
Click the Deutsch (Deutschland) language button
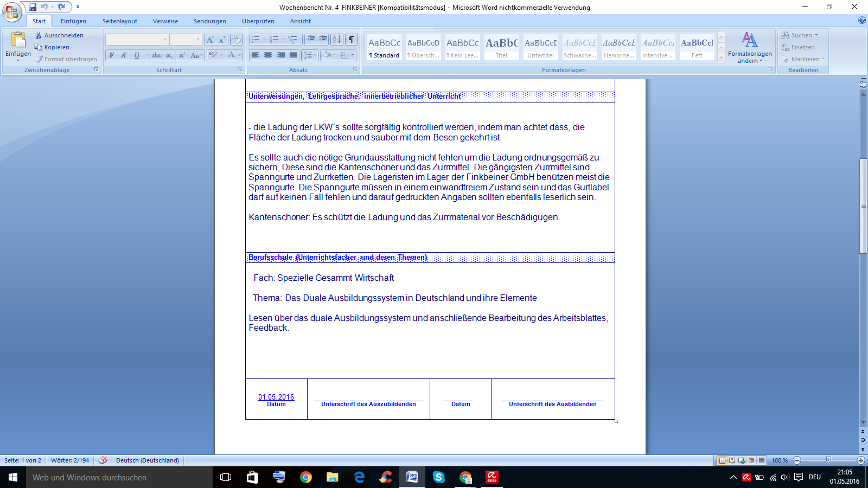pyautogui.click(x=148, y=460)
